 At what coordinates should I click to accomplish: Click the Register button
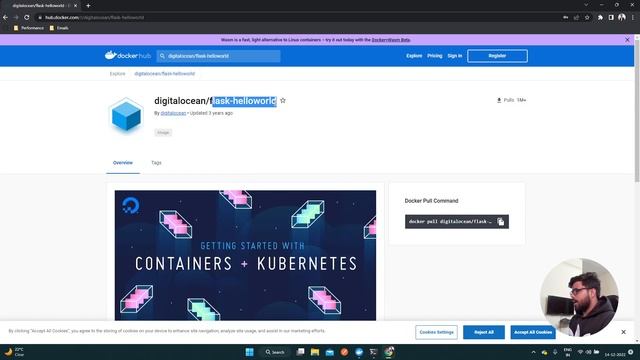tap(497, 56)
